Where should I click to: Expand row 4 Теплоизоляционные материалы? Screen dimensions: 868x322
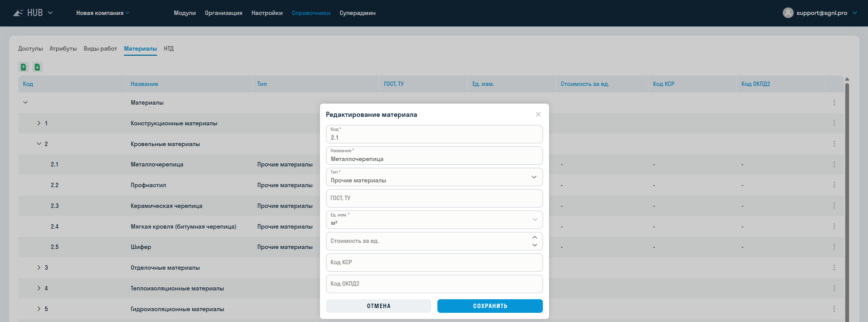(x=39, y=288)
